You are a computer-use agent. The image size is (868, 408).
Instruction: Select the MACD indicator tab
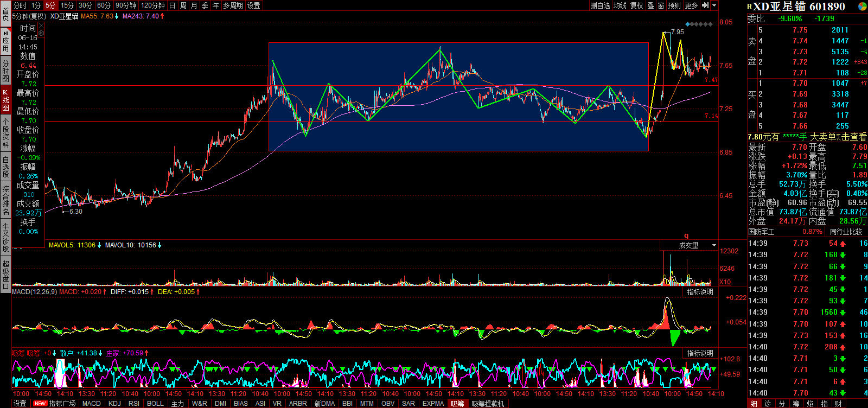click(91, 404)
